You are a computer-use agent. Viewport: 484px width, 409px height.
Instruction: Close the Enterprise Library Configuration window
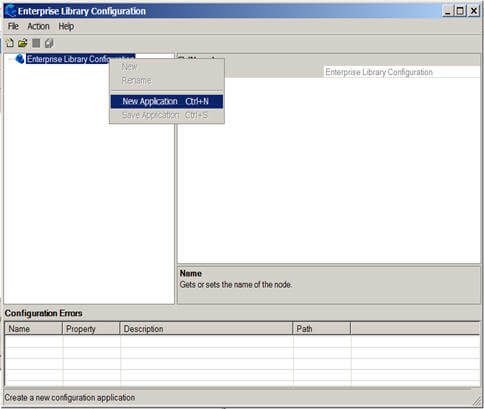click(474, 11)
